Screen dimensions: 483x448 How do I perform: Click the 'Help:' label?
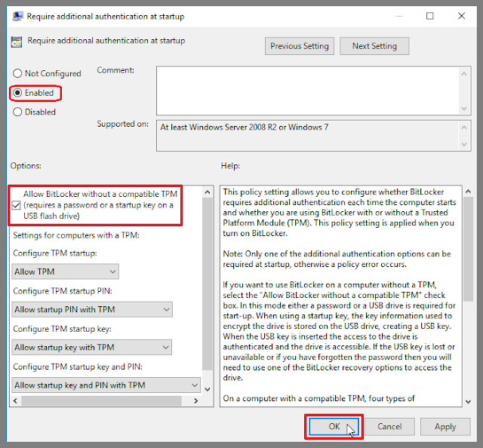click(x=230, y=166)
